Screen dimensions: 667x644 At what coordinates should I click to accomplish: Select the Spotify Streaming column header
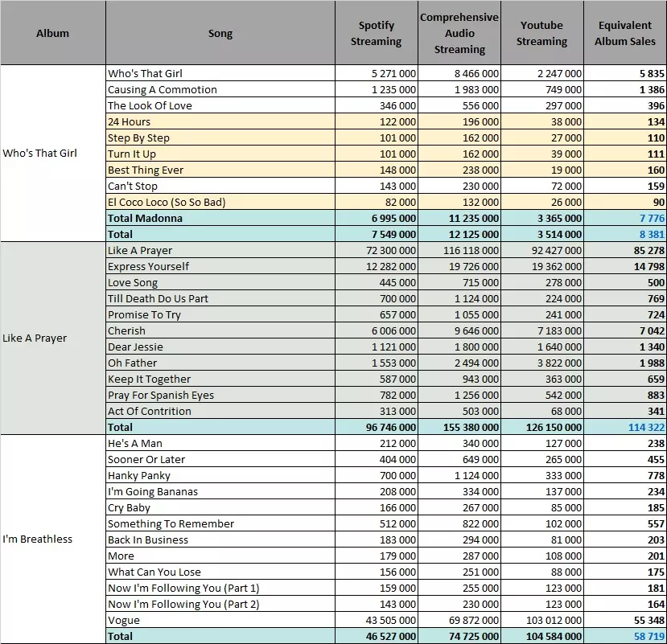click(376, 33)
